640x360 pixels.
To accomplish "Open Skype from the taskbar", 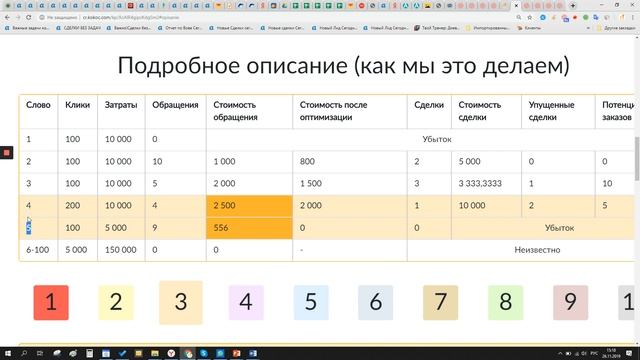I will (x=204, y=353).
